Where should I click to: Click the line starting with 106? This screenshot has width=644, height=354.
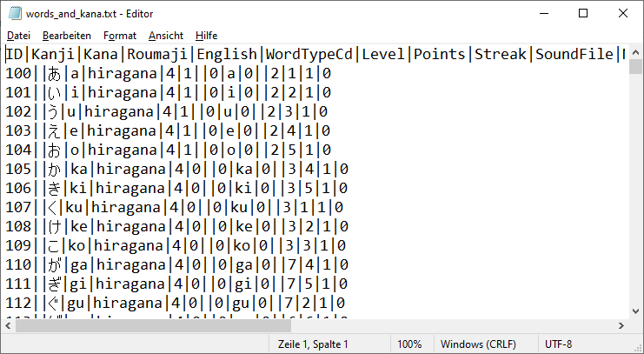click(176, 188)
